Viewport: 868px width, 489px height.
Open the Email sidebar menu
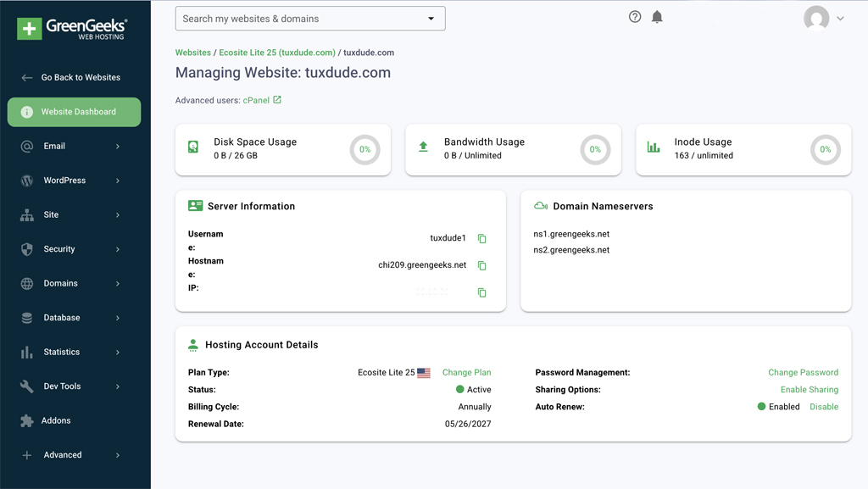[x=75, y=146]
